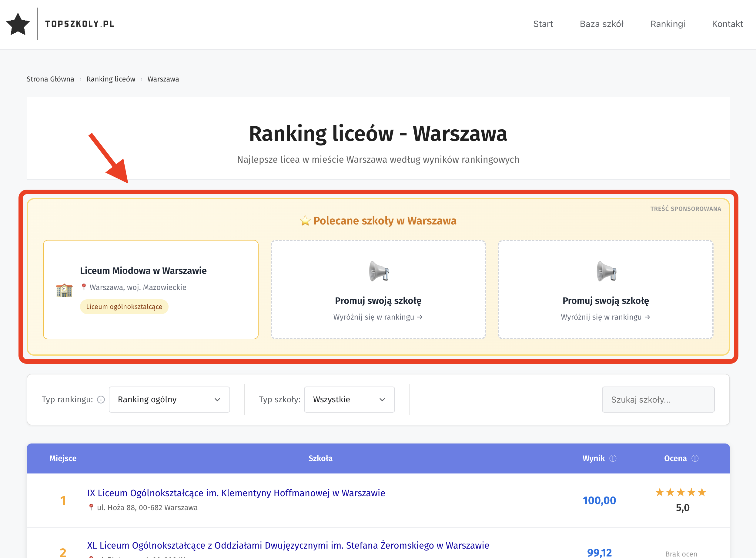The height and width of the screenshot is (558, 756).
Task: Click the 5,0 rating value
Action: coord(682,508)
